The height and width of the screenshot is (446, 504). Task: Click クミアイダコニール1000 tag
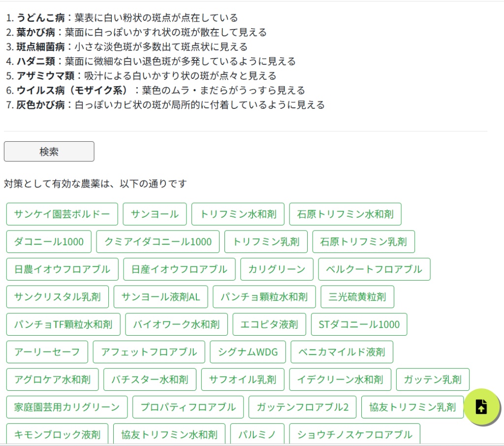158,242
